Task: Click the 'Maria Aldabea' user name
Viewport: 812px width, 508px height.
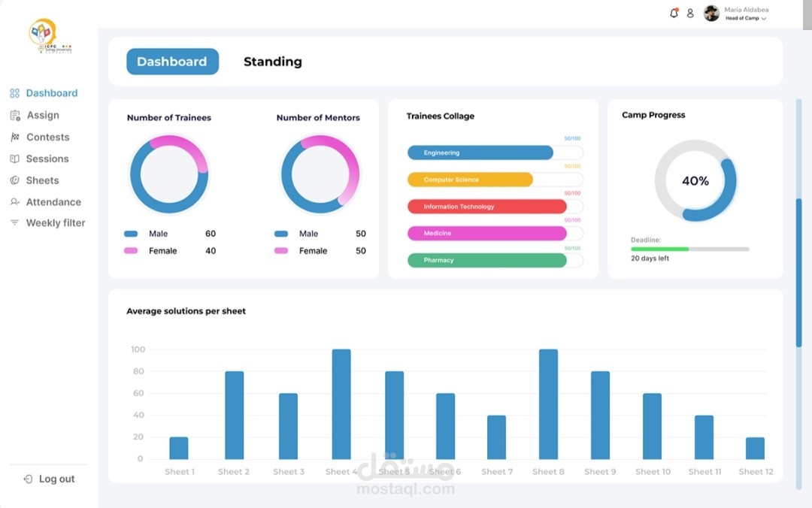Action: pyautogui.click(x=747, y=10)
